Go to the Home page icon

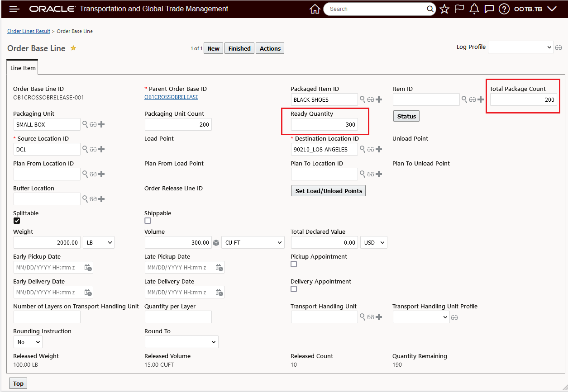point(315,9)
